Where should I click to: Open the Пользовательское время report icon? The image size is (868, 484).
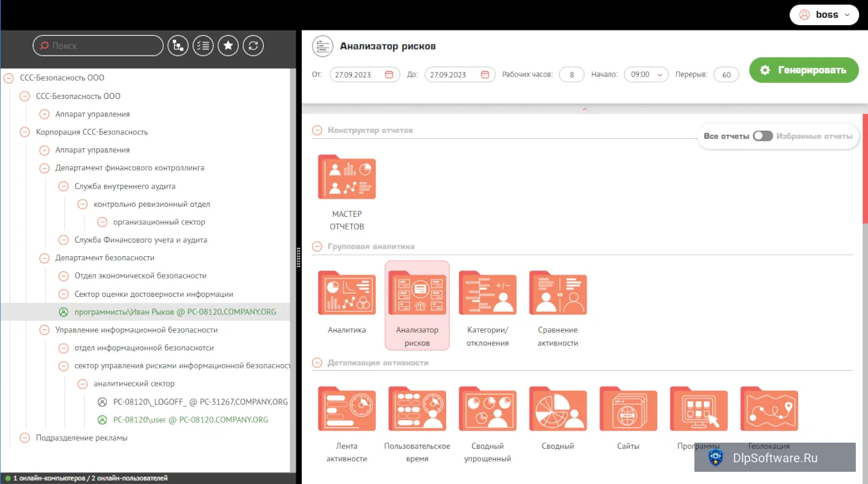417,409
